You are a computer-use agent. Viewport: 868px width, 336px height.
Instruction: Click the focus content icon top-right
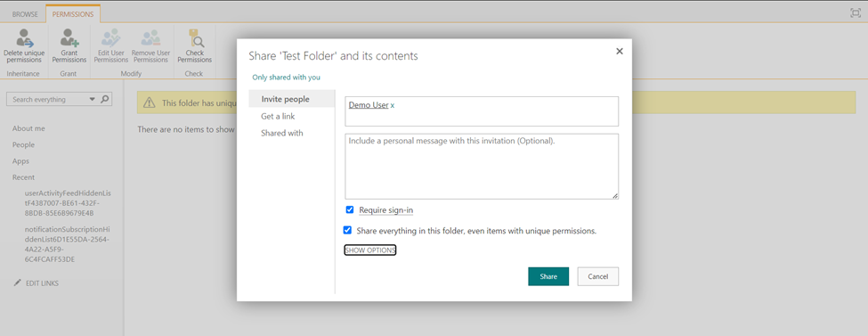click(x=856, y=12)
